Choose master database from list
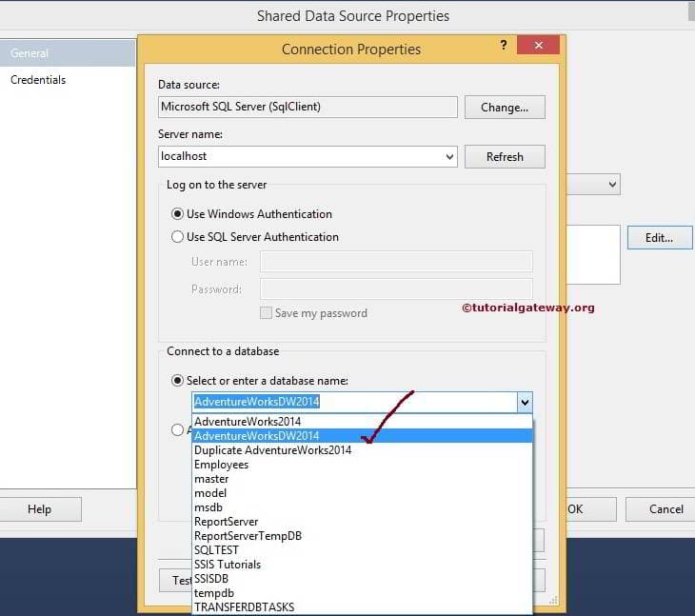 click(362, 479)
